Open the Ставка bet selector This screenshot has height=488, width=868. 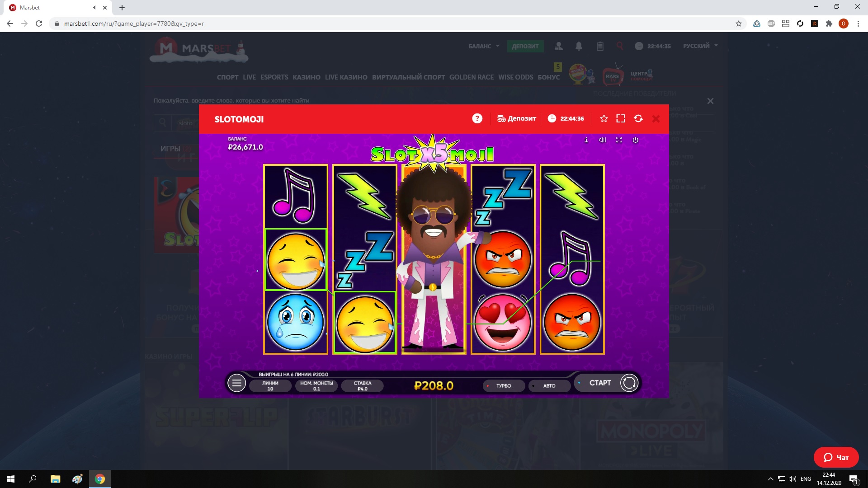click(362, 386)
